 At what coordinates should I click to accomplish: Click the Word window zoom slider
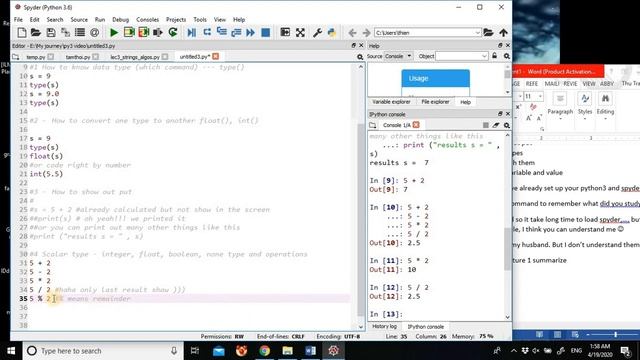pyautogui.click(x=616, y=335)
